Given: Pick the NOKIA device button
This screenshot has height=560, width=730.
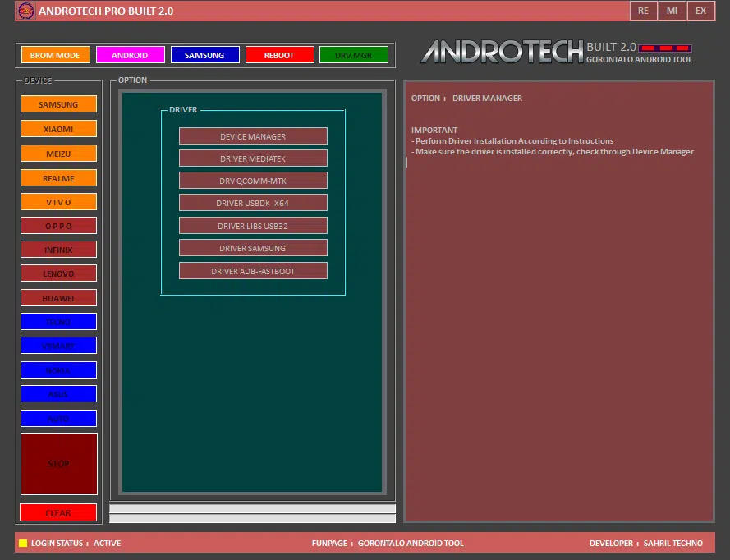Looking at the screenshot, I should coord(58,370).
